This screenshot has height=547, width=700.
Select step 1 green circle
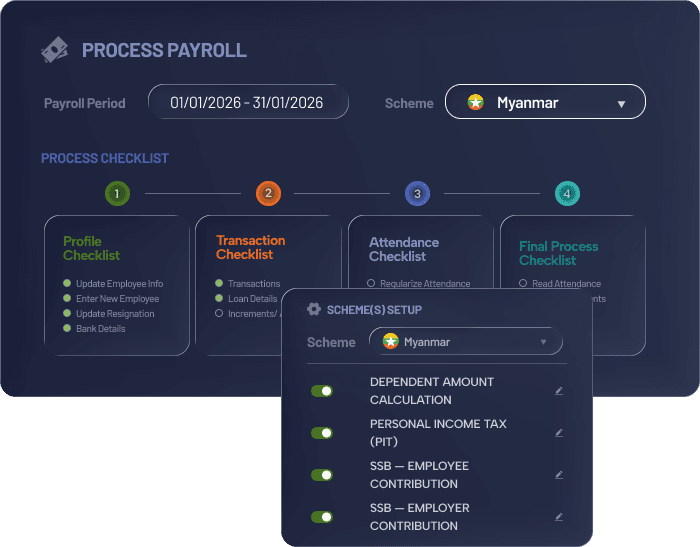click(117, 193)
